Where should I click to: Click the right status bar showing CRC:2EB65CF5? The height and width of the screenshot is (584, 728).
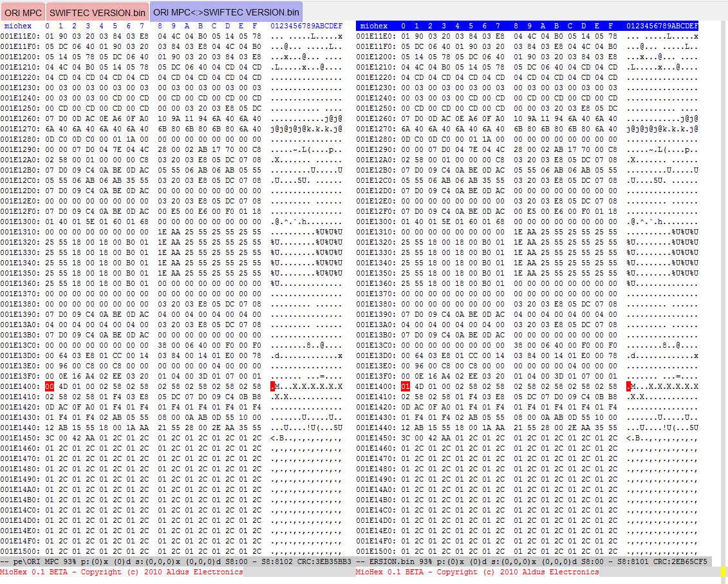coord(532,561)
